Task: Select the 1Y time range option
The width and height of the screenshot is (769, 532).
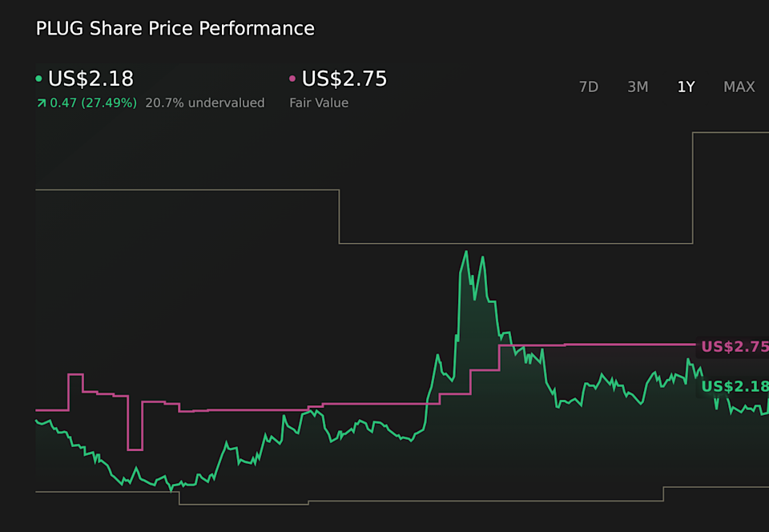Action: point(686,87)
